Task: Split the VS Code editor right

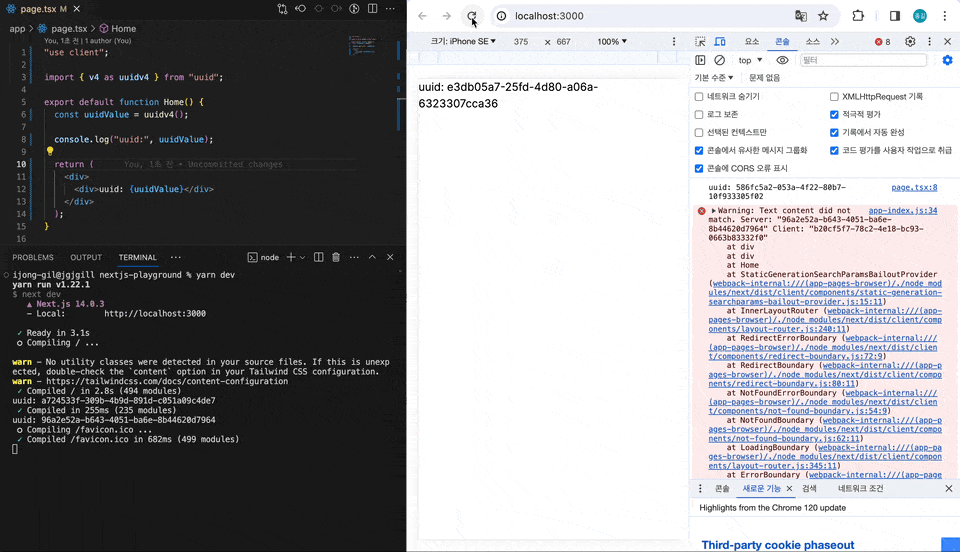Action: pos(372,9)
